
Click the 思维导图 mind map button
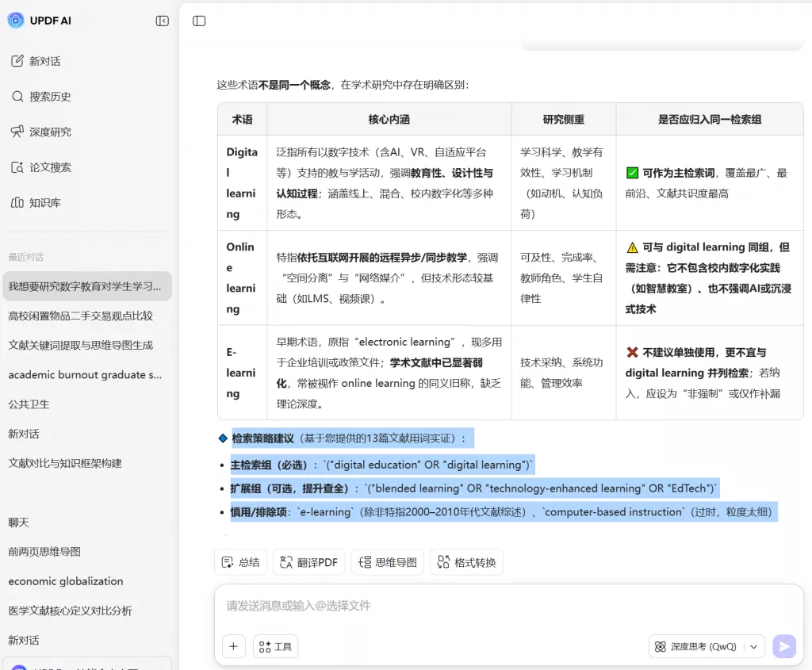click(x=387, y=562)
